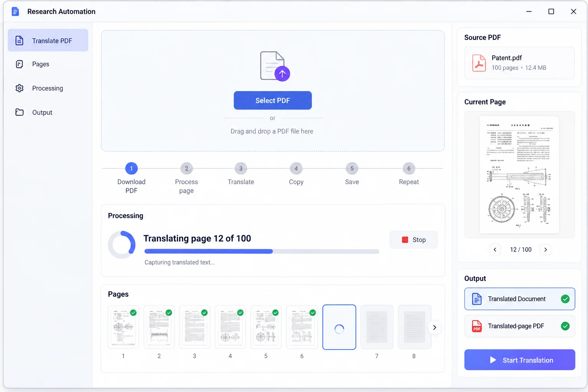Click the 'Drag and drop a PDF file here' text
588x392 pixels.
[272, 131]
